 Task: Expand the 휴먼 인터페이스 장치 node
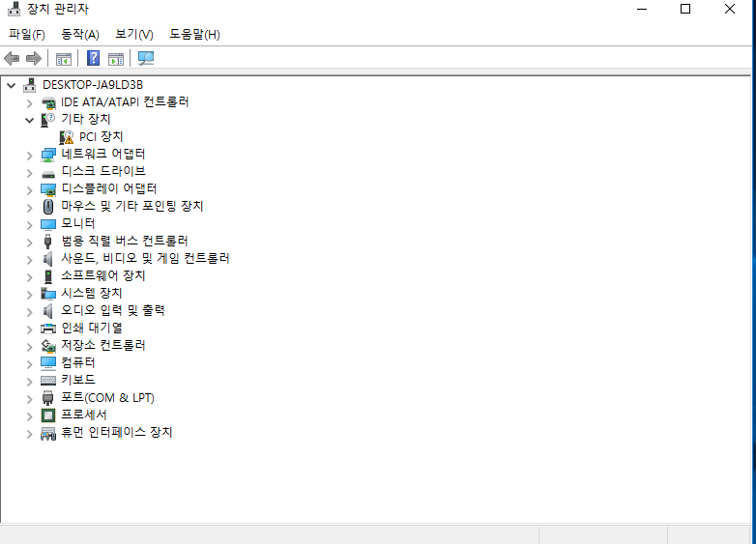click(x=29, y=433)
